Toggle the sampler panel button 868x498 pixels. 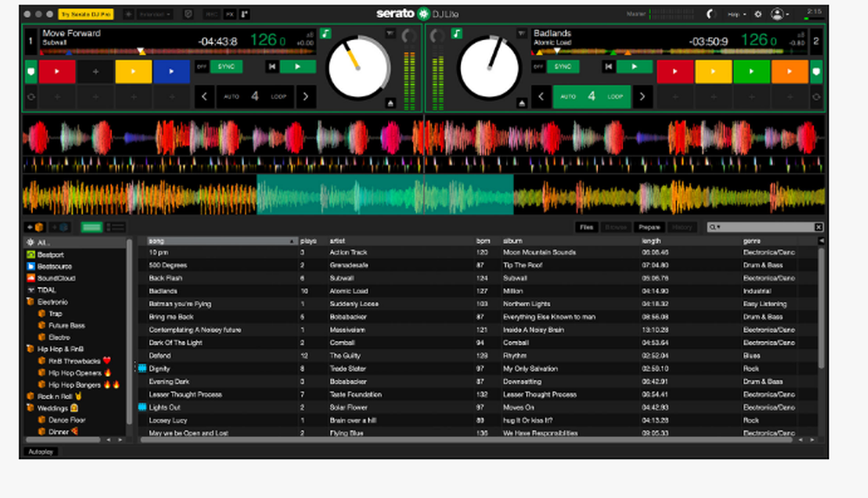click(245, 15)
